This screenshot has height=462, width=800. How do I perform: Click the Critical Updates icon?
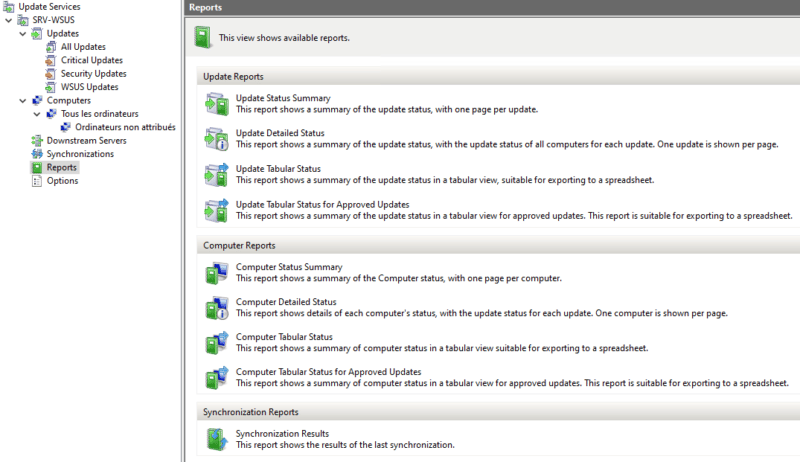click(x=51, y=60)
